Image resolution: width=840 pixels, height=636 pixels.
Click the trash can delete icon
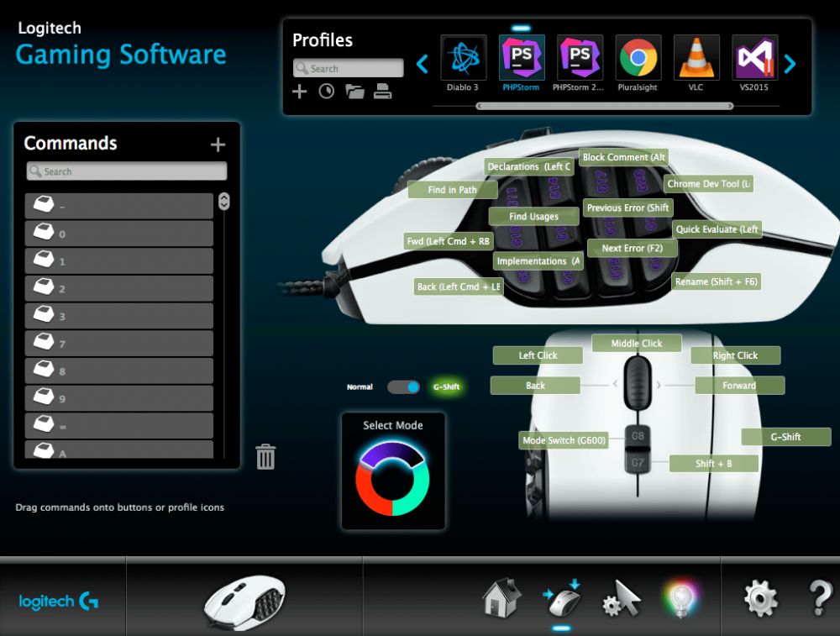pos(265,457)
